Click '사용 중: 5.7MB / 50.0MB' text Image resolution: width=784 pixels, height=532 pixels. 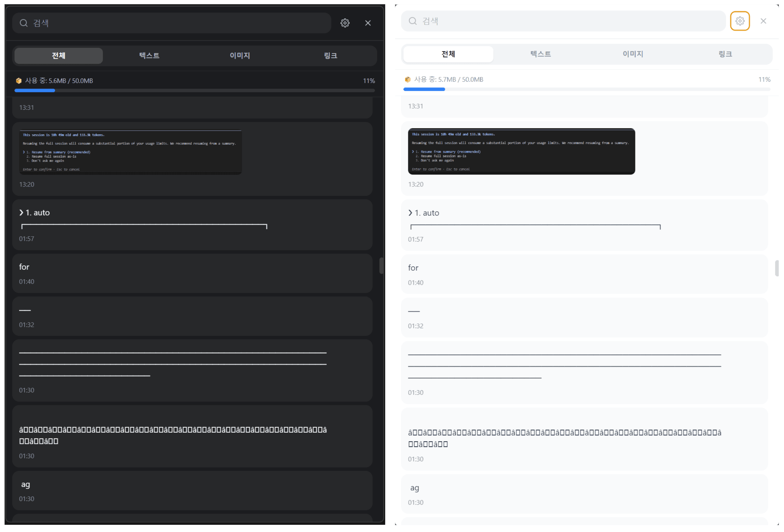(x=449, y=80)
